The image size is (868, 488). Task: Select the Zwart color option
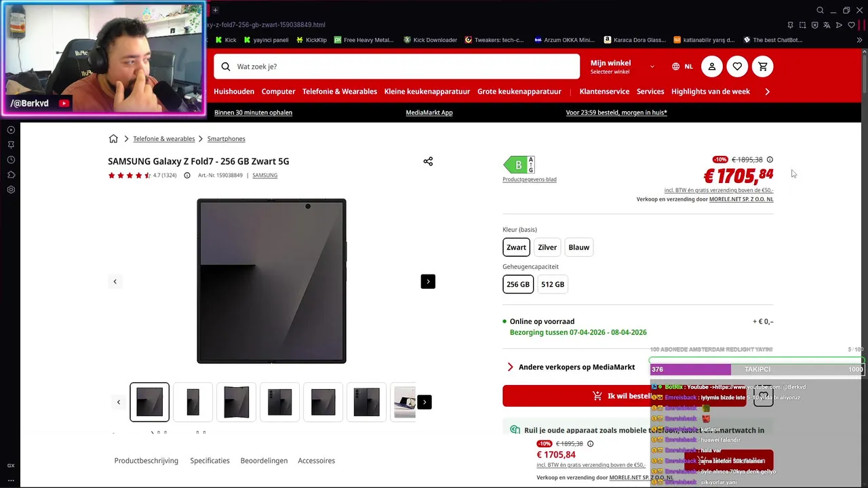tap(516, 247)
